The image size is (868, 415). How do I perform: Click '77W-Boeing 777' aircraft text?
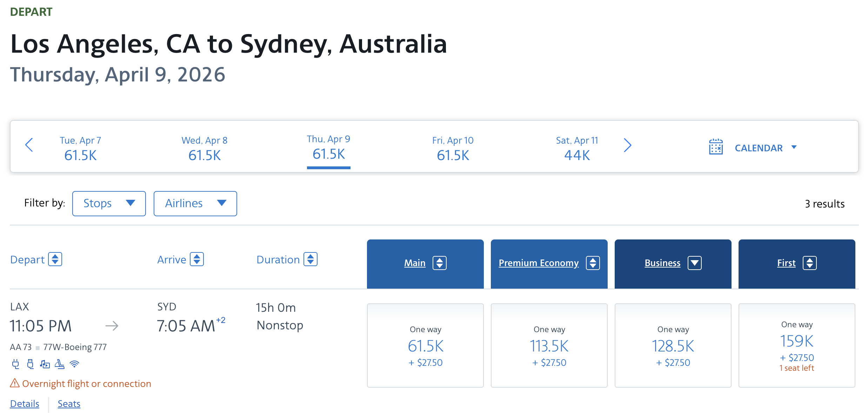75,347
